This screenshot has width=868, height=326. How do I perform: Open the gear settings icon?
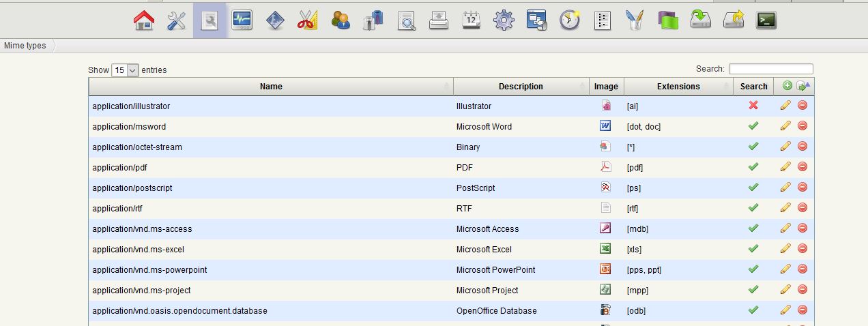(x=504, y=20)
